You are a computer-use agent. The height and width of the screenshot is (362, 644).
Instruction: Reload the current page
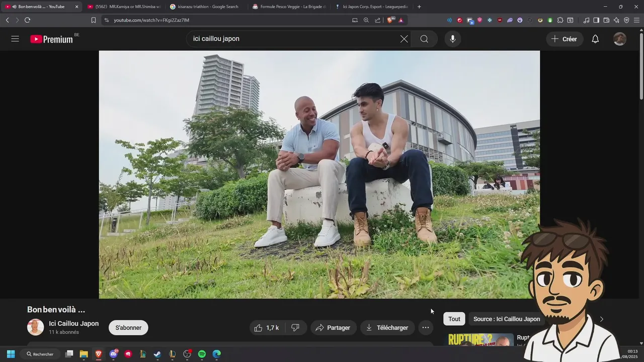(x=27, y=20)
